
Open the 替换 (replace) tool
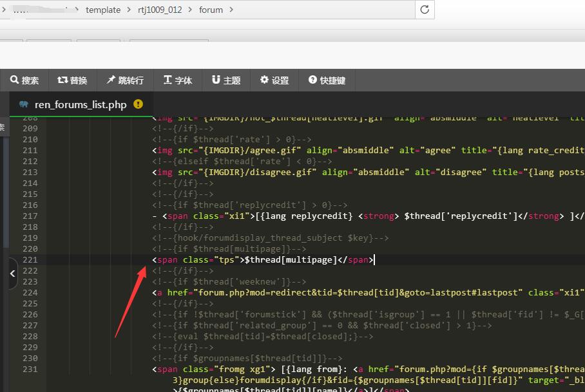[x=72, y=80]
